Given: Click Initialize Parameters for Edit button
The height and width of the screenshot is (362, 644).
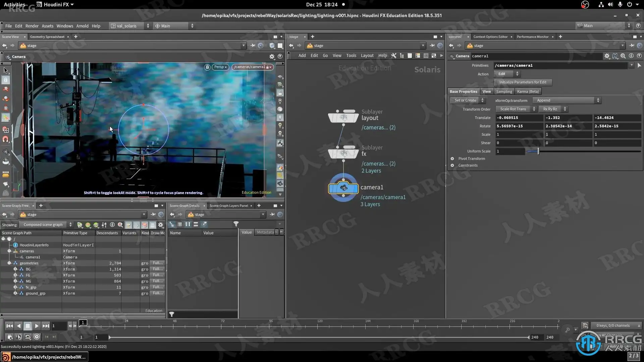Looking at the screenshot, I should (x=523, y=82).
